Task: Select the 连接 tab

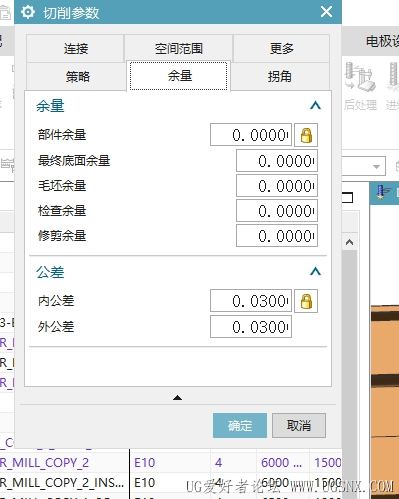Action: point(76,48)
